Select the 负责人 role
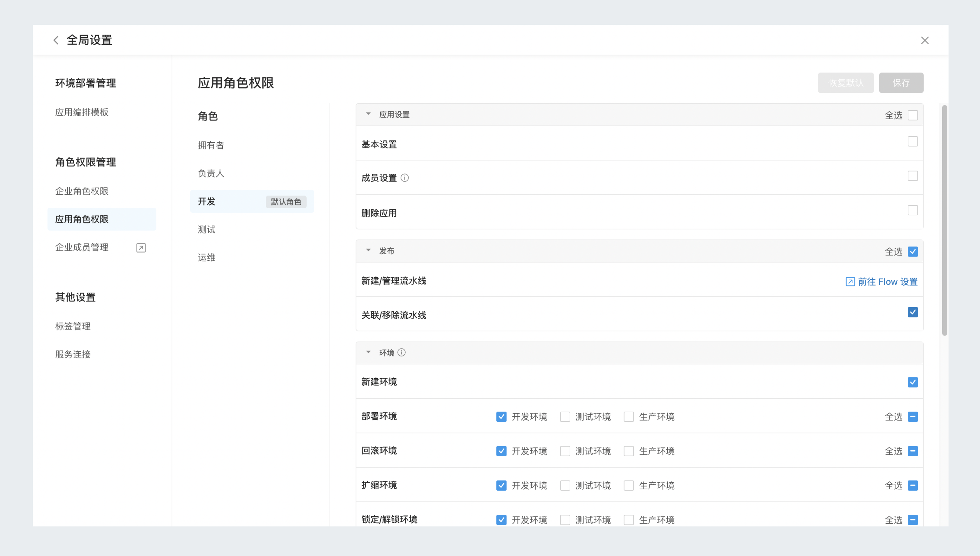Image resolution: width=980 pixels, height=556 pixels. tap(211, 173)
